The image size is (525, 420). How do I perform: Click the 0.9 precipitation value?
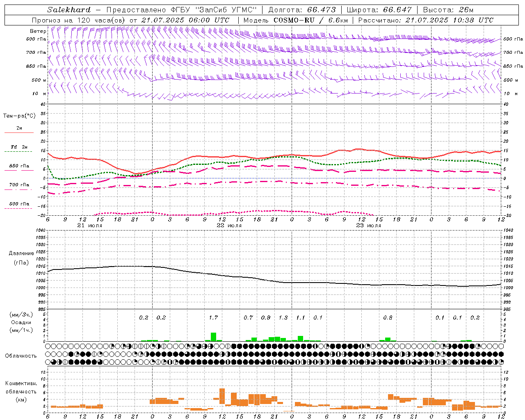pyautogui.click(x=266, y=318)
